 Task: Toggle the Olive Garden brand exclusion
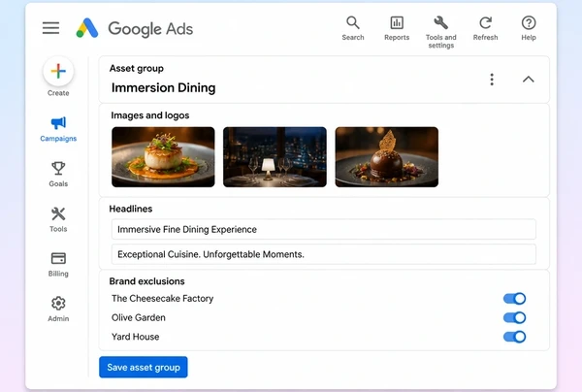[514, 317]
